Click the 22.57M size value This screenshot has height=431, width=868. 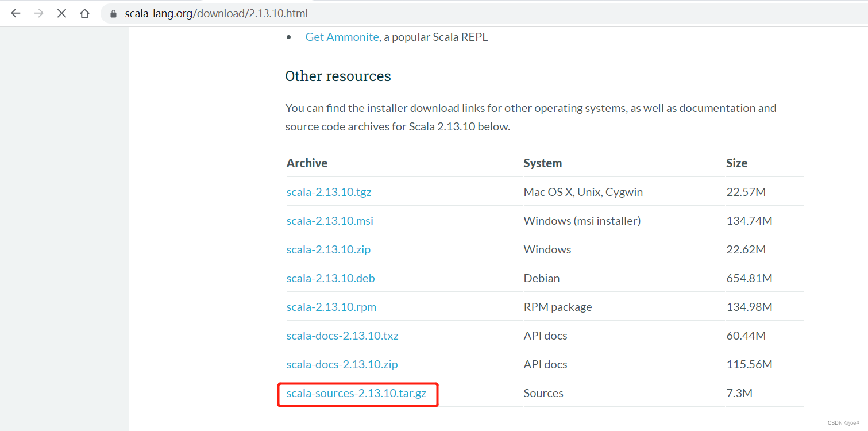point(746,192)
